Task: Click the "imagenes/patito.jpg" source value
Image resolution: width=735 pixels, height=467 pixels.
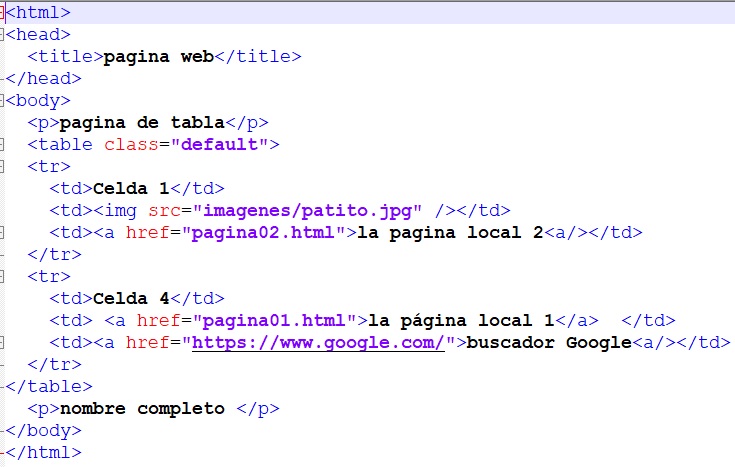Action: click(307, 211)
